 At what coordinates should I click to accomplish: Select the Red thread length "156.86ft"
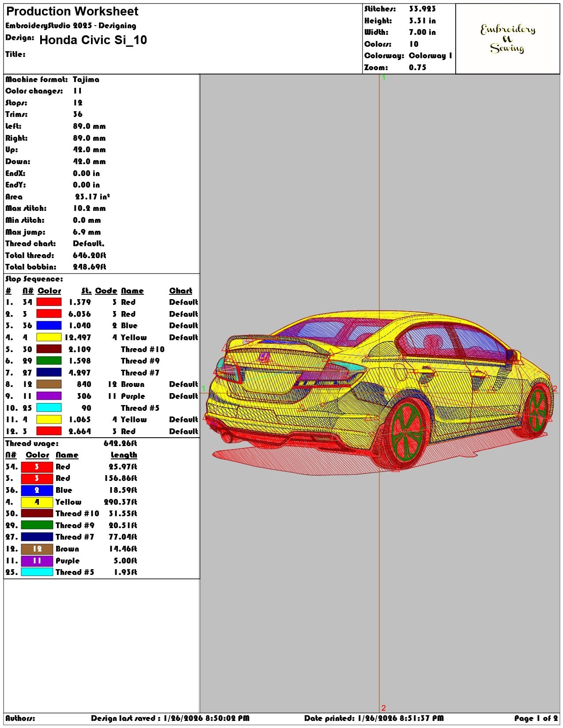121,478
